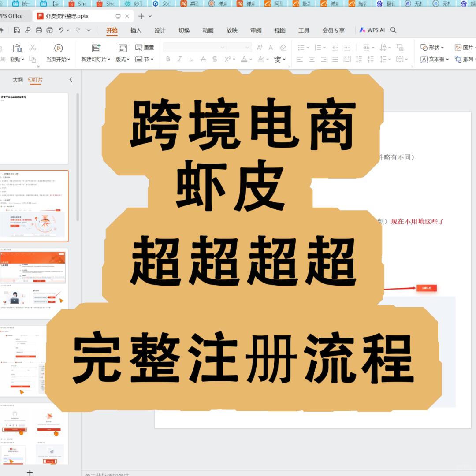
Task: Start slideshow from current page icon
Action: coord(58,48)
